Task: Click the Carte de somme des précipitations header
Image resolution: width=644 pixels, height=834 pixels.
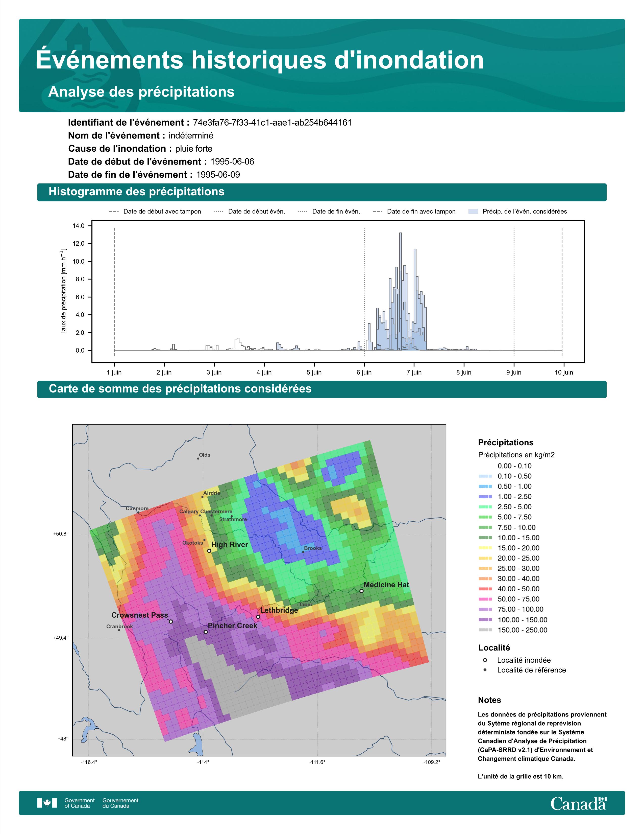Action: (x=322, y=389)
